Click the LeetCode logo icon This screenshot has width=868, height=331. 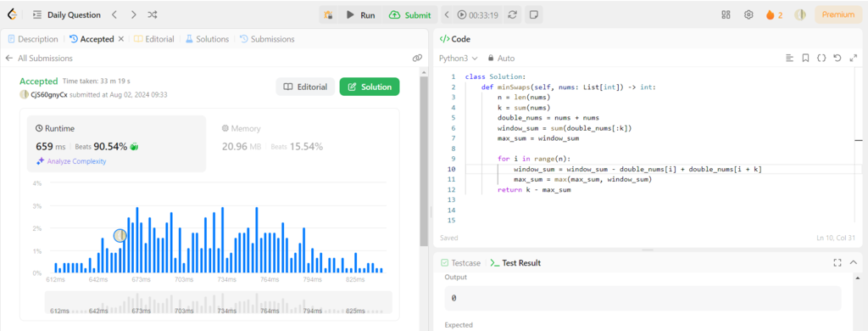coord(13,15)
